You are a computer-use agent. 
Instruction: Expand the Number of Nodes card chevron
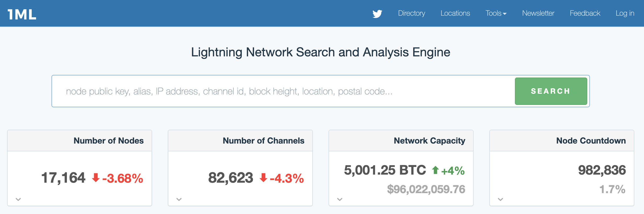click(18, 199)
